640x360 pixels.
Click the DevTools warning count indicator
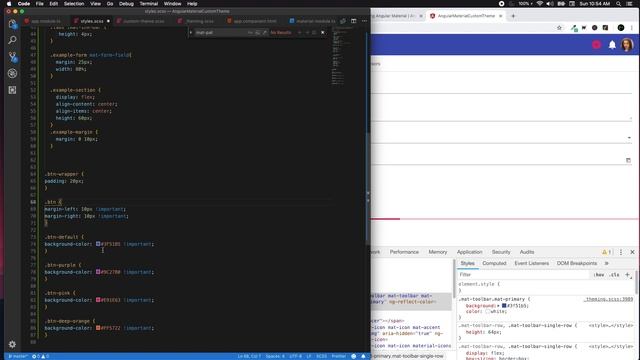607,252
